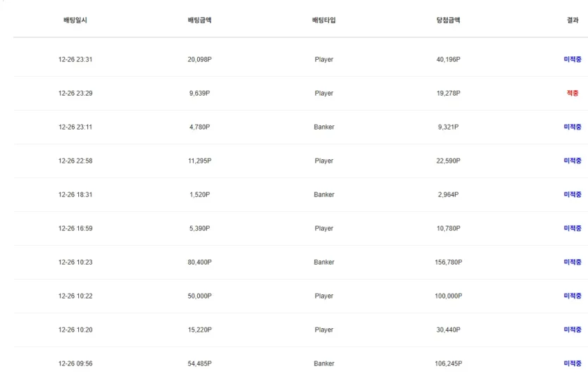The image size is (588, 376).
Task: Click the 배팅금액 column header
Action: 200,20
